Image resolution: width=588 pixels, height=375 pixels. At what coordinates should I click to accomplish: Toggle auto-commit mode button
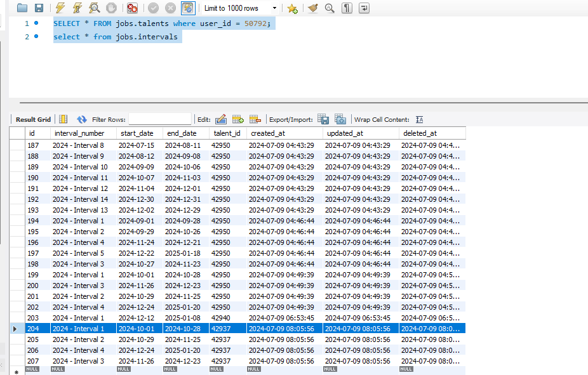pyautogui.click(x=187, y=8)
